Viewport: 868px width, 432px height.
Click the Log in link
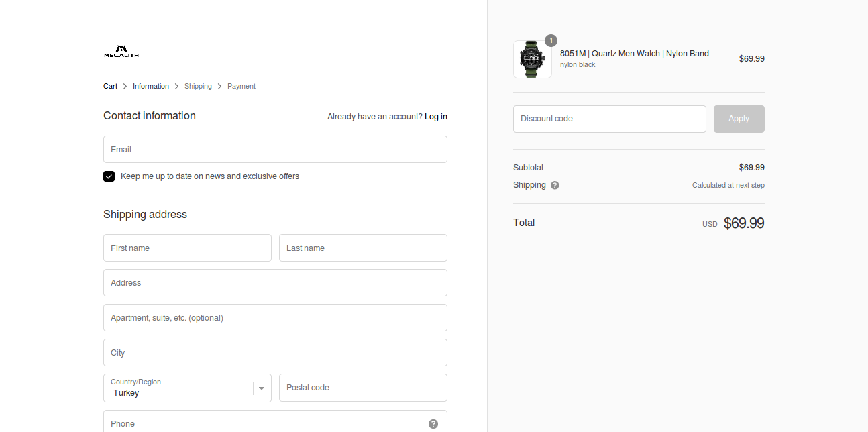tap(435, 117)
